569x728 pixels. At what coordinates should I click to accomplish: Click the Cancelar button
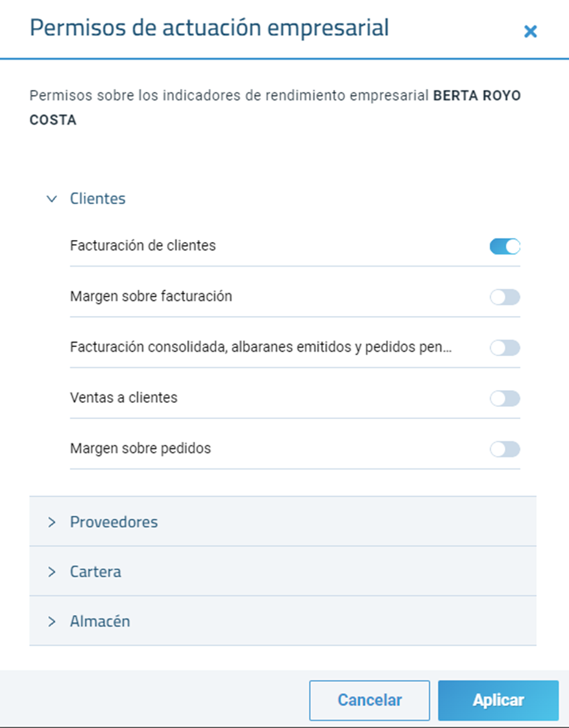pos(369,700)
